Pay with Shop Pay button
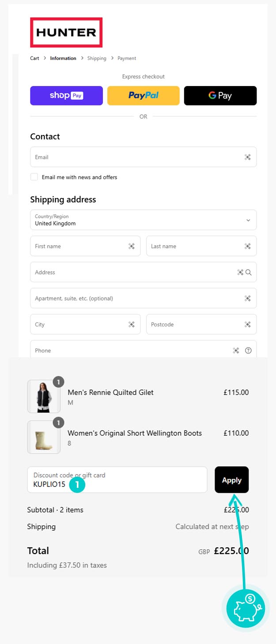This screenshot has height=644, width=276. click(x=66, y=96)
